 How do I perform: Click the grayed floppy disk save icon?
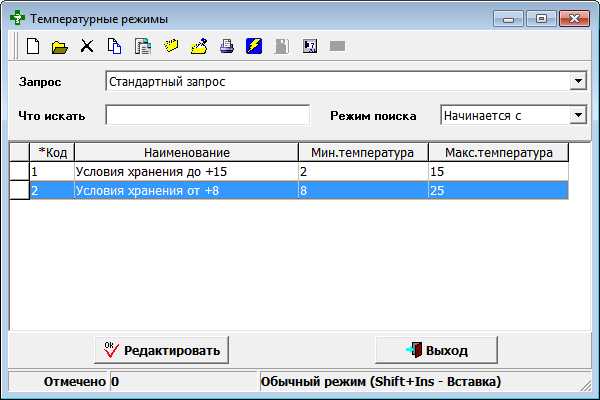click(282, 46)
